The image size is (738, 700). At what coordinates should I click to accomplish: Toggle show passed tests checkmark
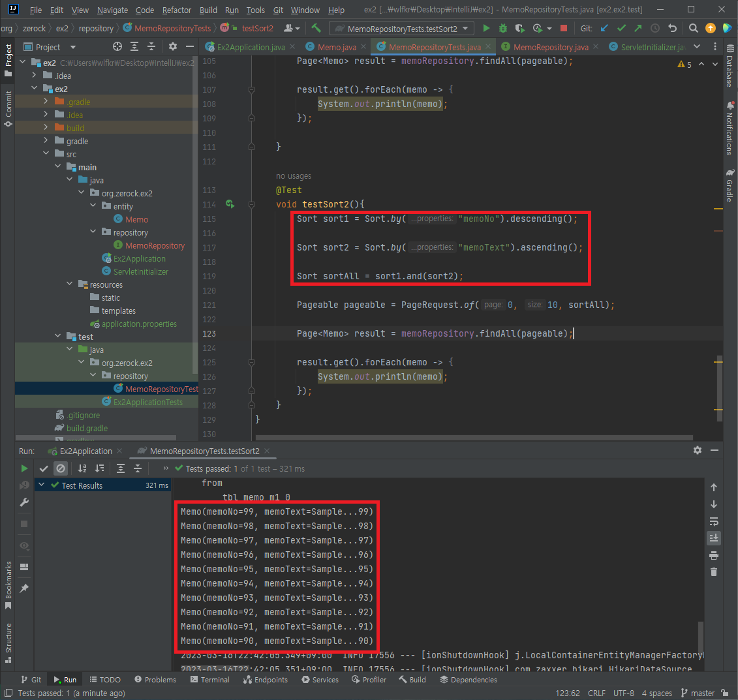[x=44, y=468]
